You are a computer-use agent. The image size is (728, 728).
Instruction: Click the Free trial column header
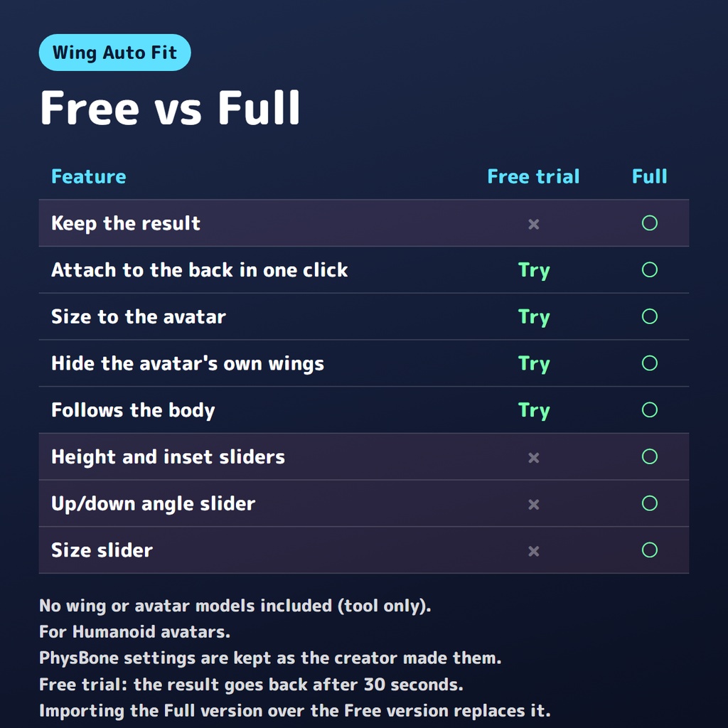click(x=533, y=176)
